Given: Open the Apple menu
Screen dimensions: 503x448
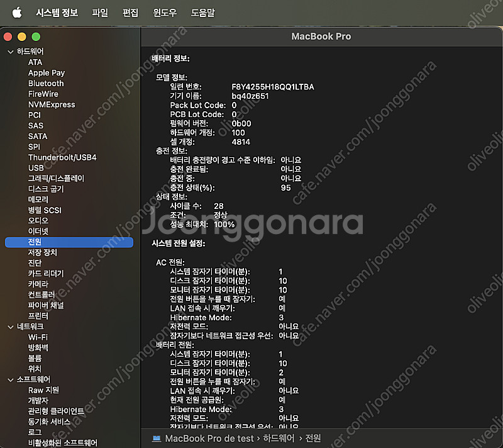Looking at the screenshot, I should [x=17, y=13].
